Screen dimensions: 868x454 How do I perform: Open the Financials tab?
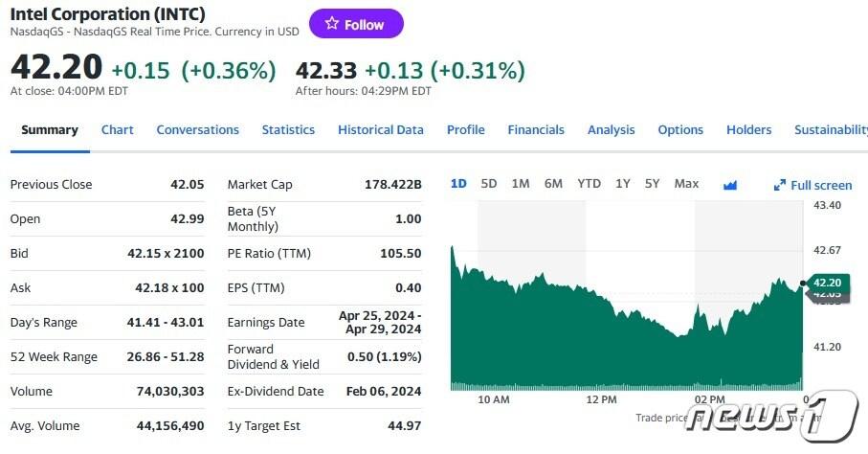click(x=536, y=130)
